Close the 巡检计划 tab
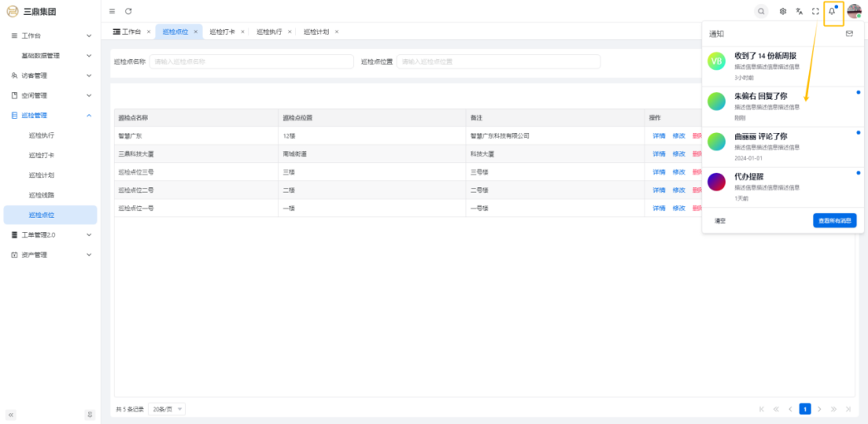Viewport: 868px width, 424px height. point(336,32)
